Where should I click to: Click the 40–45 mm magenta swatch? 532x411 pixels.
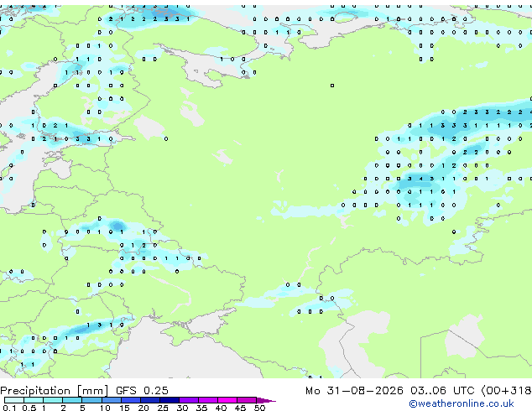tap(227, 400)
